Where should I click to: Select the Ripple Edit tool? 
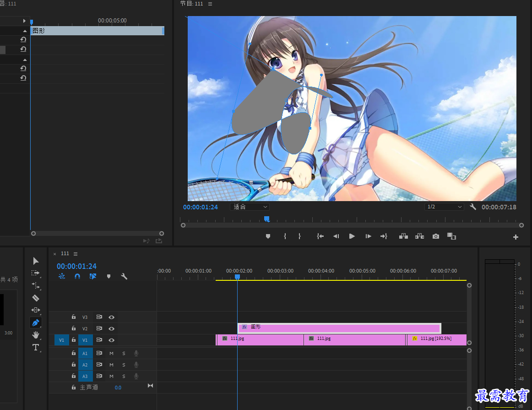click(x=36, y=285)
